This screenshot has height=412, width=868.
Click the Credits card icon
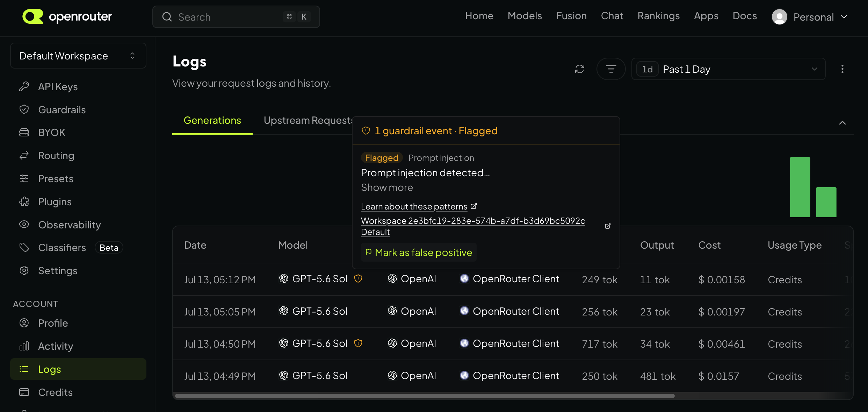click(24, 392)
